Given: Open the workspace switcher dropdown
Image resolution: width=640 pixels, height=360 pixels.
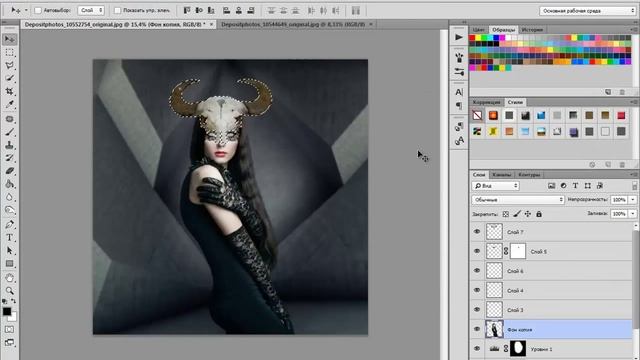Looking at the screenshot, I should coord(587,11).
